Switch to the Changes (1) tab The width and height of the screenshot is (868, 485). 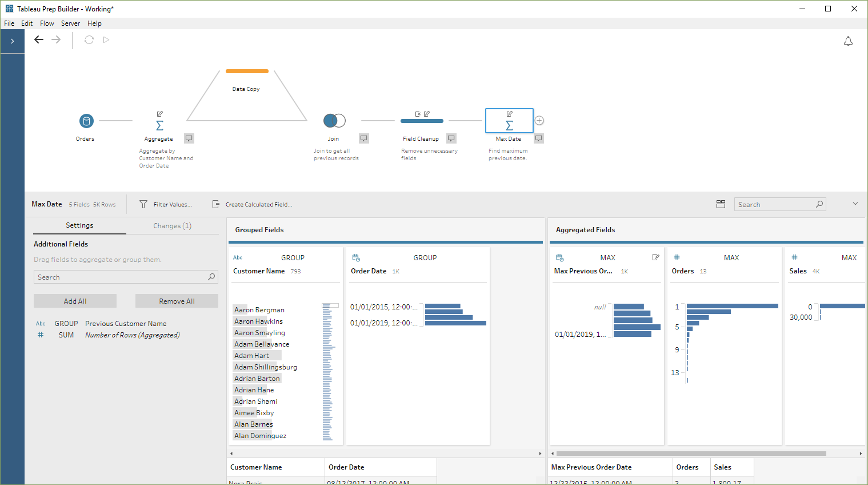173,226
